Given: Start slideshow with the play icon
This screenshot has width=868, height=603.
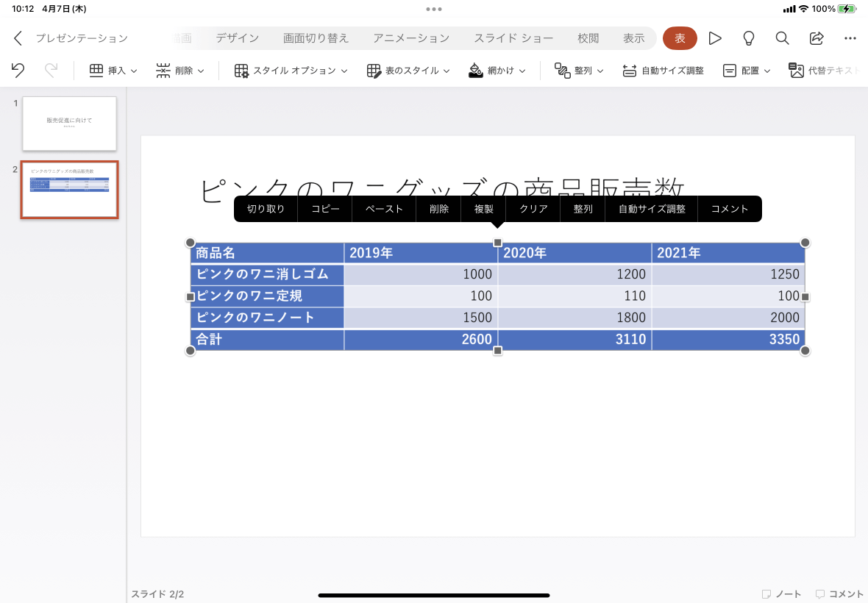Looking at the screenshot, I should click(x=715, y=38).
